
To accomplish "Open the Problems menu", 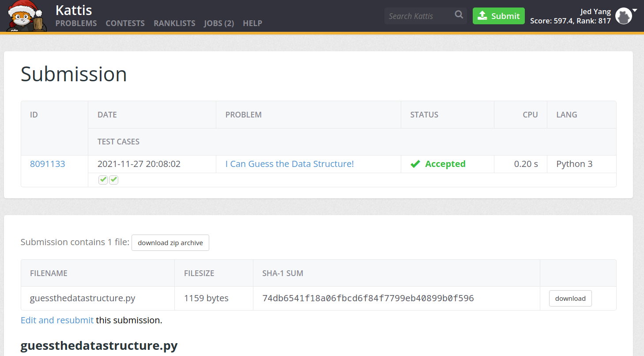I will click(x=76, y=23).
